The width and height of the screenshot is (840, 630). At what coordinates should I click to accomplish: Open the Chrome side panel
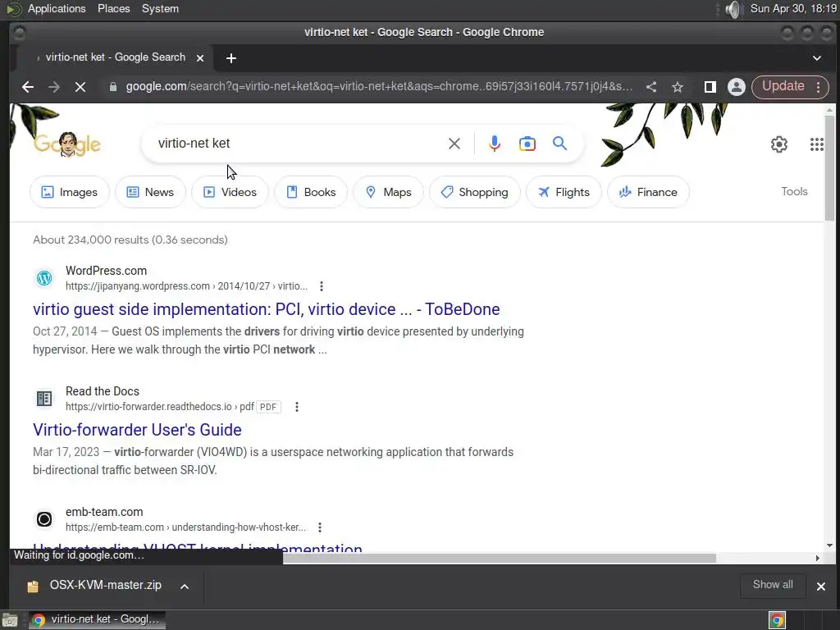710,87
